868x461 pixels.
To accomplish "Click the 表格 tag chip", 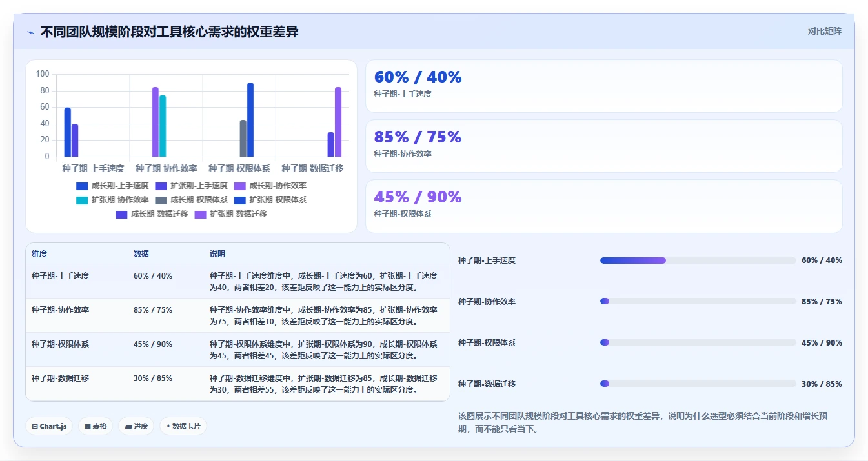I will 96,426.
